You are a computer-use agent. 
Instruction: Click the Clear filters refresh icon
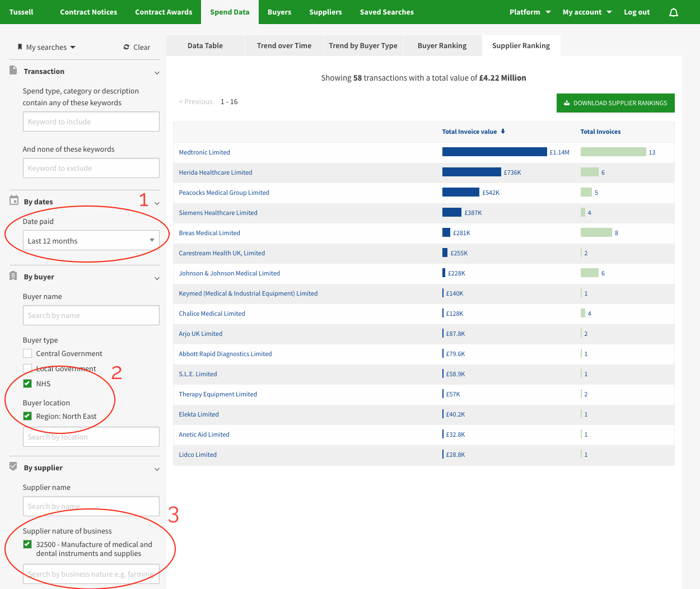pyautogui.click(x=127, y=47)
